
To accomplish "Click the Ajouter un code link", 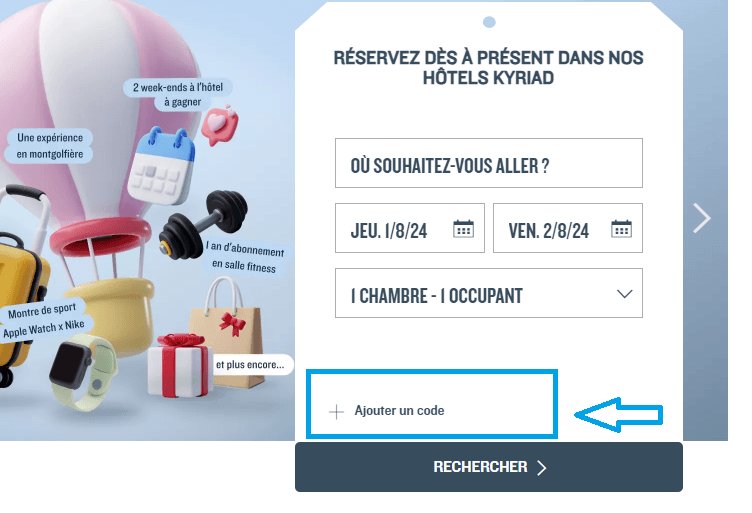I will click(x=399, y=411).
